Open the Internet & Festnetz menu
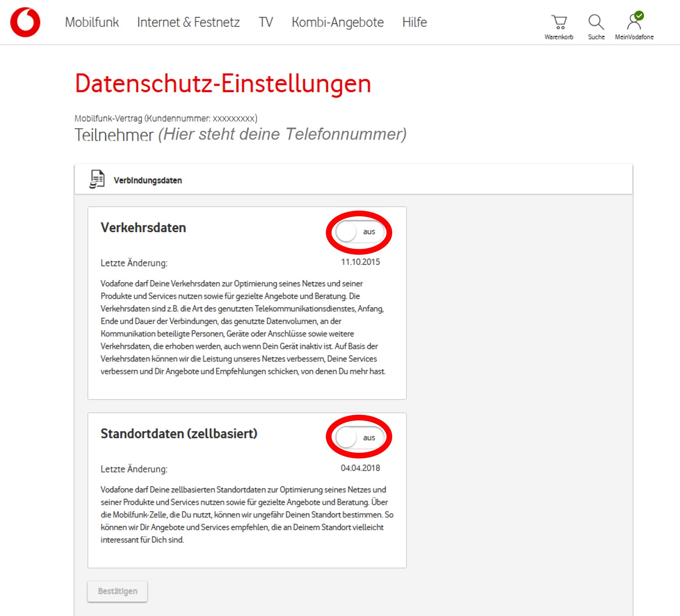 tap(188, 22)
